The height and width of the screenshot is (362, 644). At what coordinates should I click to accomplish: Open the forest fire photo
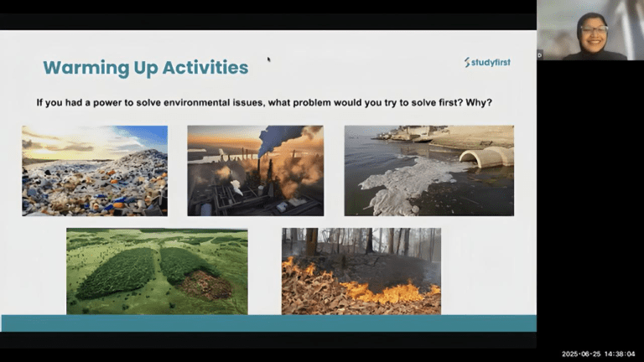point(361,271)
